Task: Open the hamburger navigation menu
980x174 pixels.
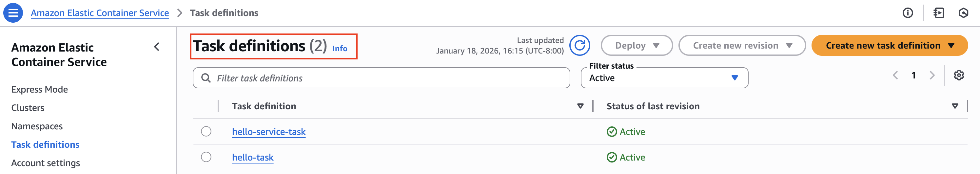Action: (x=13, y=13)
